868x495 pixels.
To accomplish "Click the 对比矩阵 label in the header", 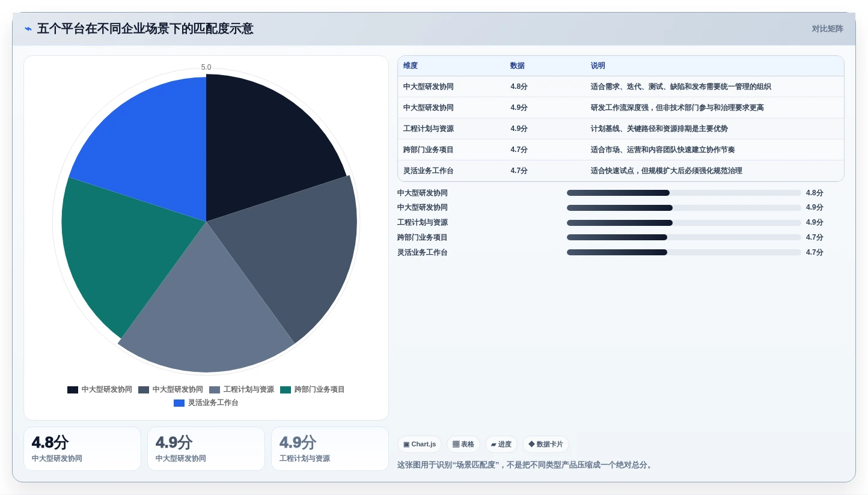I will pos(827,29).
